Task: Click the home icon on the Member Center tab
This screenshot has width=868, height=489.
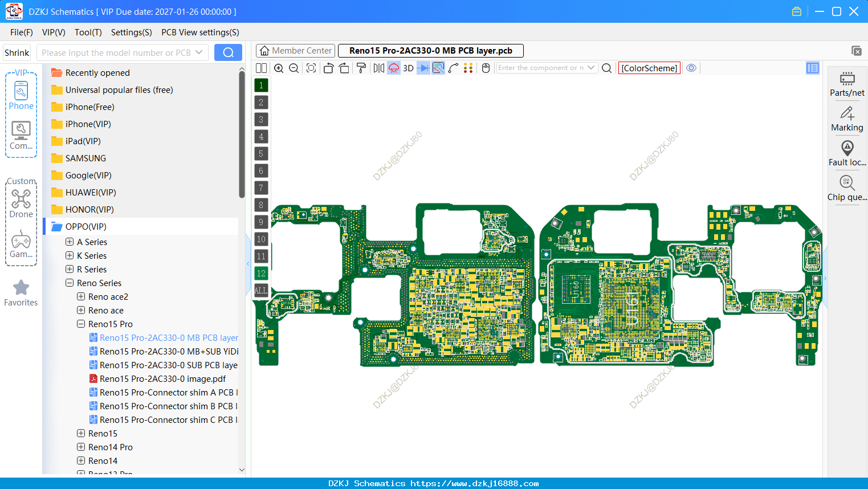Action: (x=264, y=51)
